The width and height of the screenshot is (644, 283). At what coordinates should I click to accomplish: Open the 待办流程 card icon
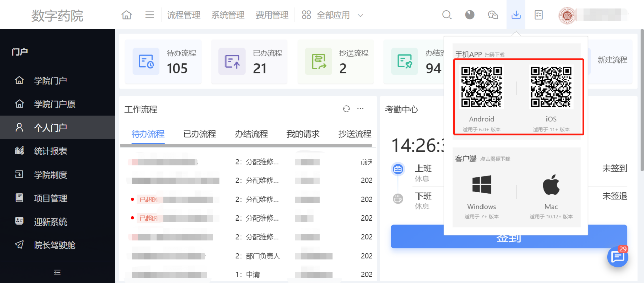click(146, 61)
